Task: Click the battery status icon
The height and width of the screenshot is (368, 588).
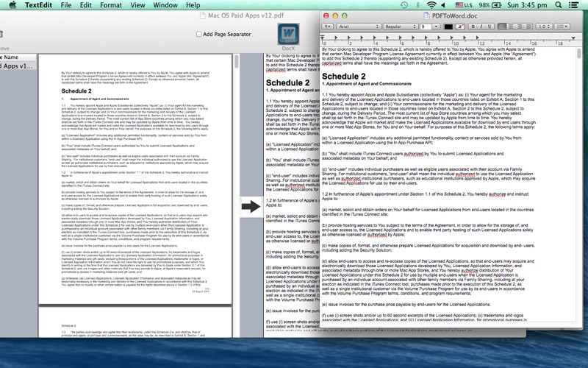Action: click(496, 5)
